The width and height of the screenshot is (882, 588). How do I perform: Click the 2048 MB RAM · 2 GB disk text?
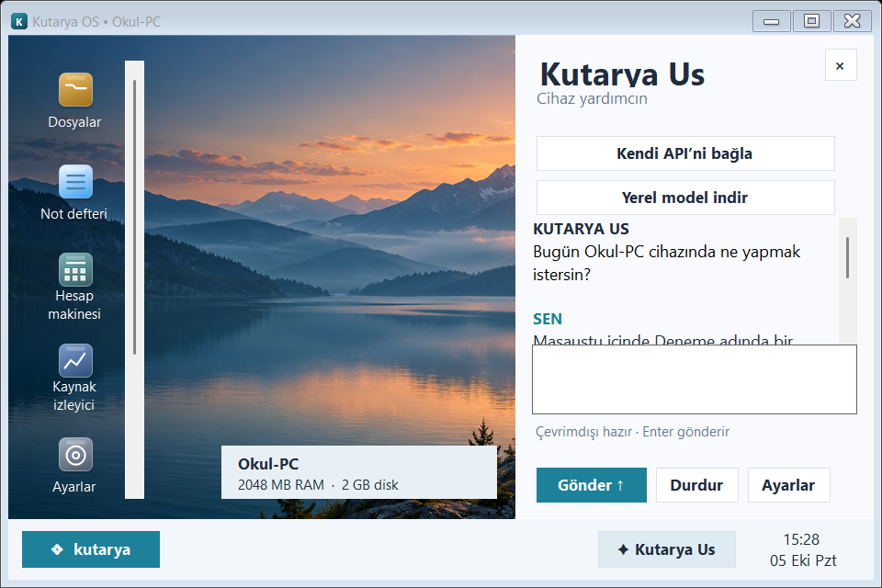(318, 485)
